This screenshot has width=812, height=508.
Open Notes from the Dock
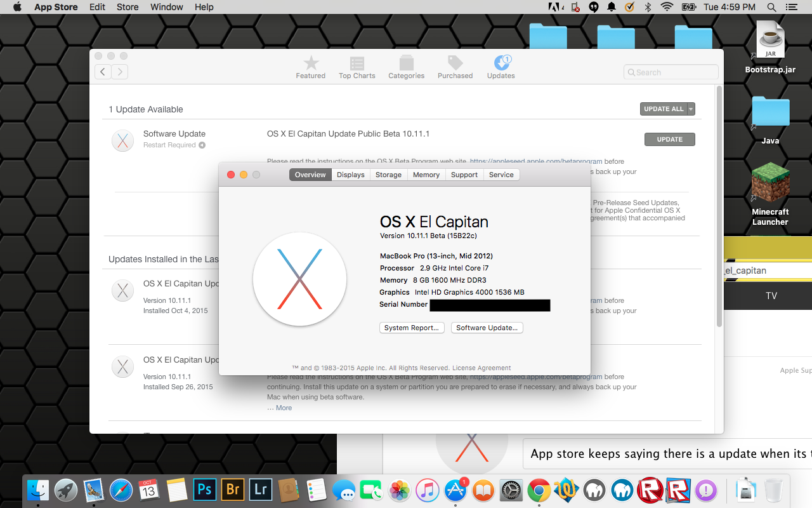pyautogui.click(x=177, y=490)
